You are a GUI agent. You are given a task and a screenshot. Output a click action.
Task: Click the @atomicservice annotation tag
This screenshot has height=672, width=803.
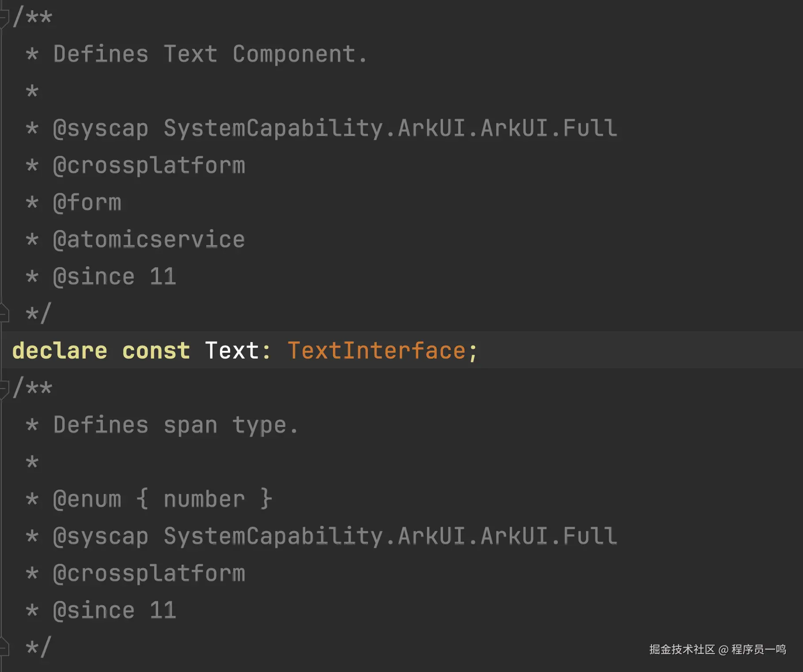149,240
